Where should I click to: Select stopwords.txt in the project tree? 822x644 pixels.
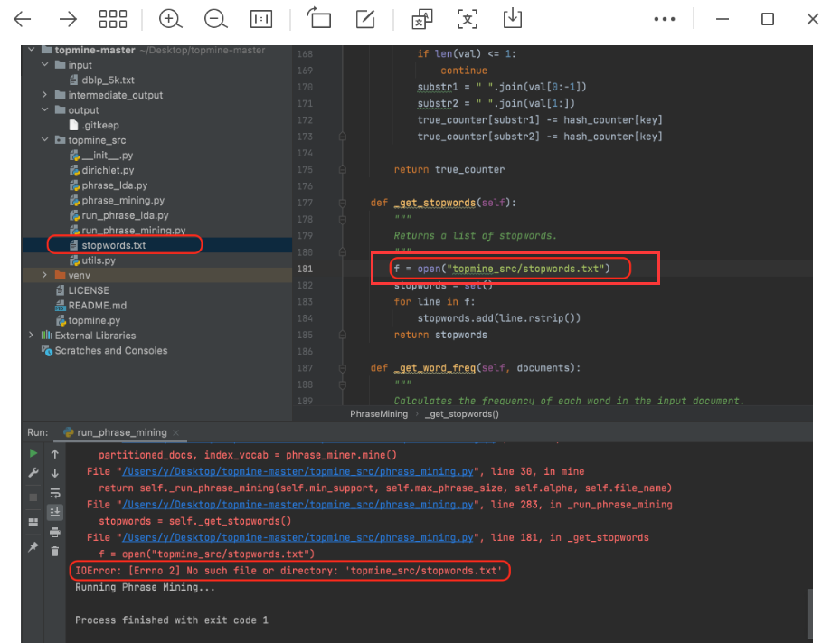point(113,245)
